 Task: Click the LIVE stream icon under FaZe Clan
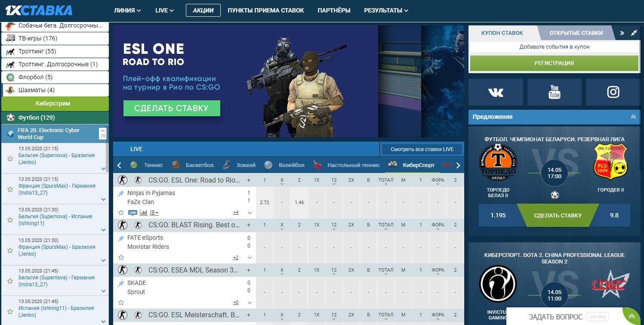coord(132,213)
